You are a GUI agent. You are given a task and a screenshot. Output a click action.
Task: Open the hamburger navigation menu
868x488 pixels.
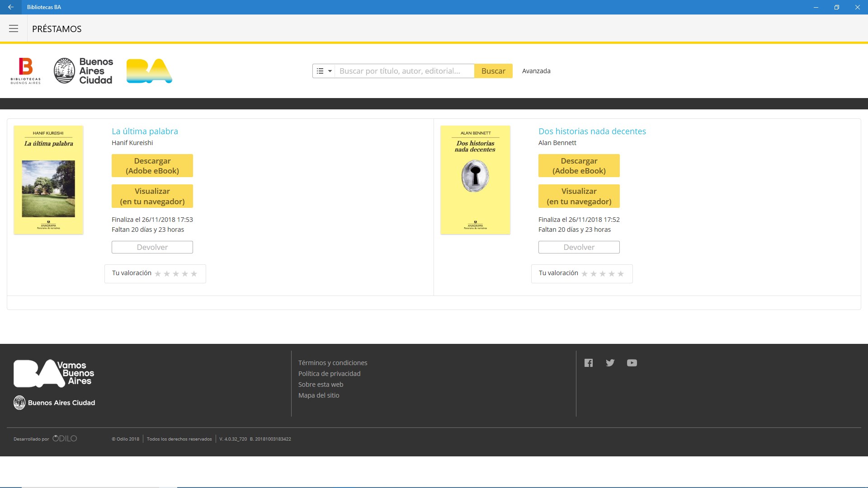click(14, 29)
